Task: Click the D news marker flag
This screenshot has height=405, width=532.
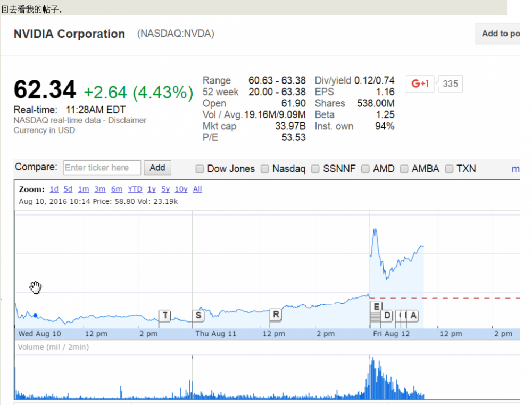Action: [x=387, y=316]
